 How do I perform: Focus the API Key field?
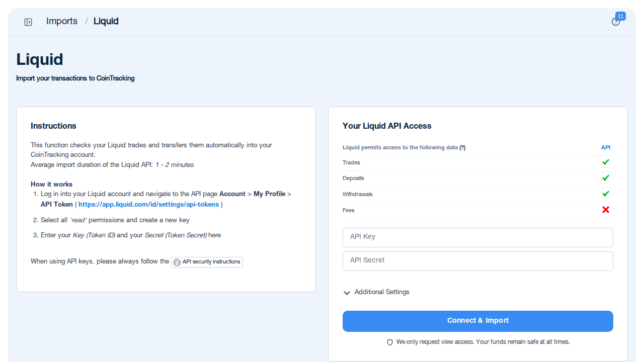coord(478,237)
